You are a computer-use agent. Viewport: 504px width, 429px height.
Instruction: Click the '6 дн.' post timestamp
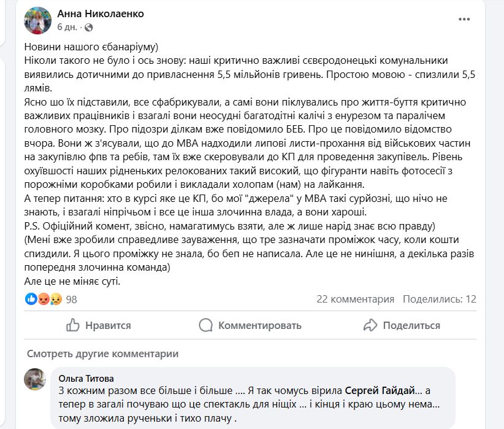tap(68, 28)
